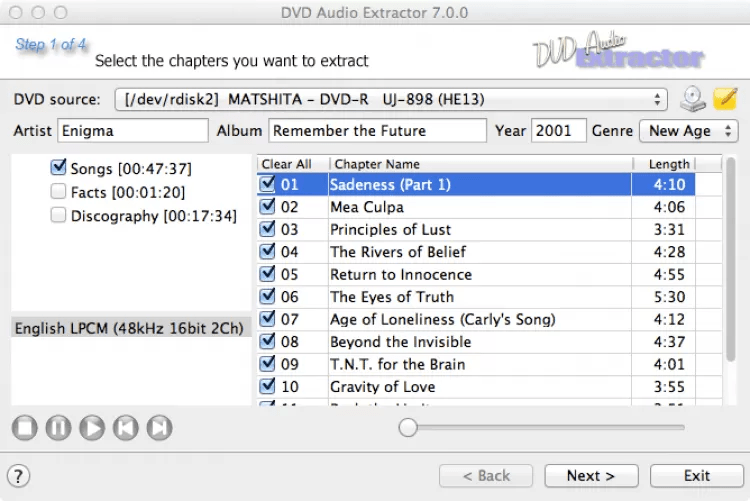Open the Genre dropdown showing New Age
The width and height of the screenshot is (750, 501).
pyautogui.click(x=689, y=131)
